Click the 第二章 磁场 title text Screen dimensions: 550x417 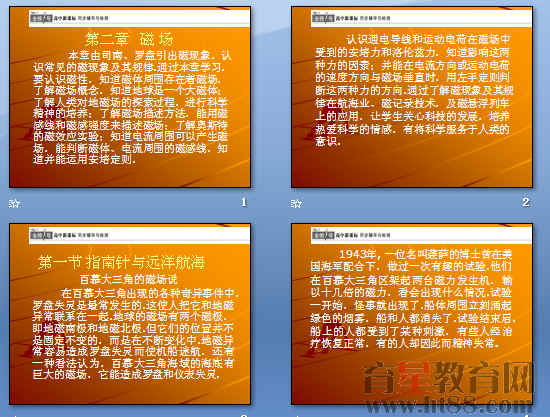130,39
